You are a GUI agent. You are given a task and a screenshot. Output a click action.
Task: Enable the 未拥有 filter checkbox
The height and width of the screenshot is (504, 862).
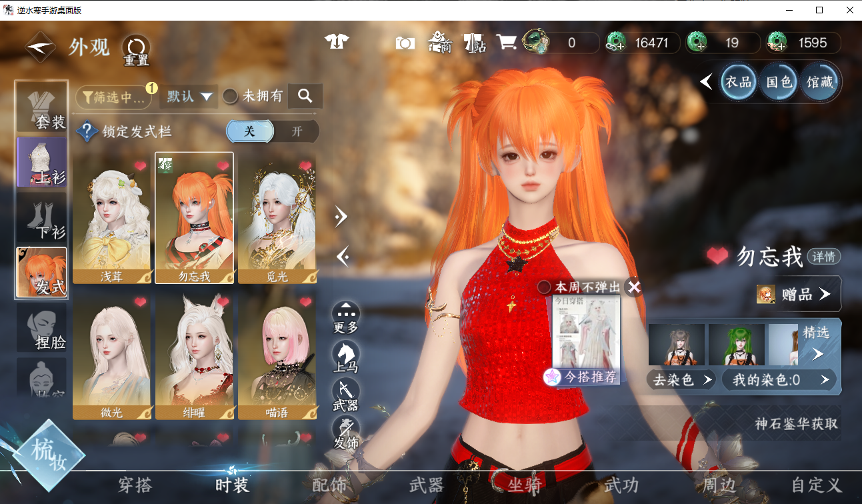pos(231,97)
